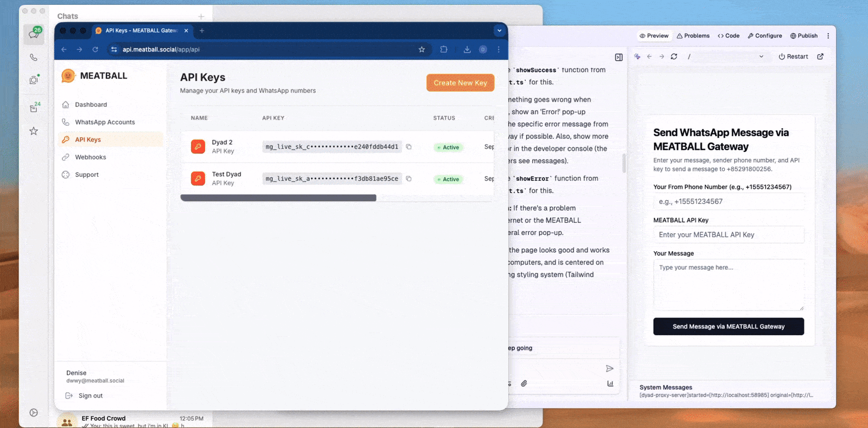The width and height of the screenshot is (868, 428).
Task: Refresh the Dyad preview pane
Action: (x=674, y=56)
